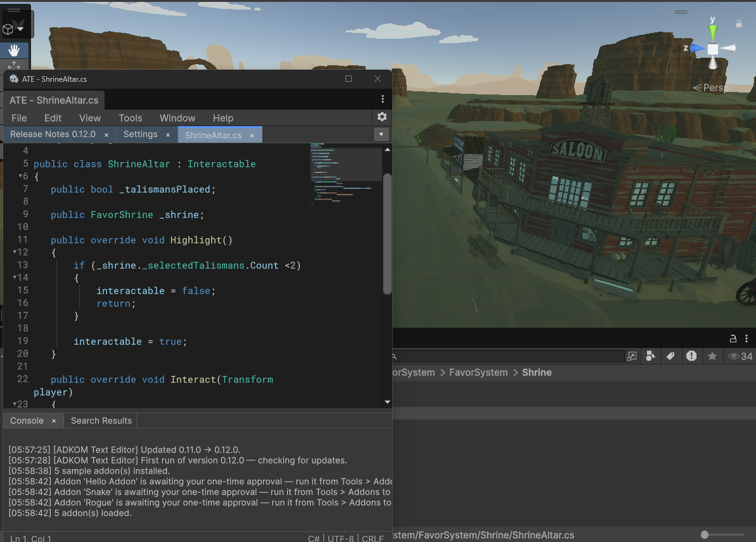
Task: Click the favorites star icon
Action: 712,356
